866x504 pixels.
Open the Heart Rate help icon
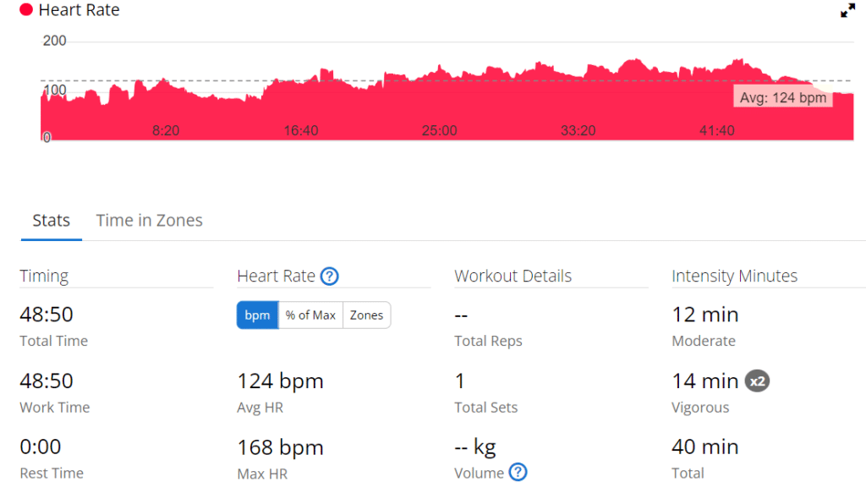coord(330,276)
